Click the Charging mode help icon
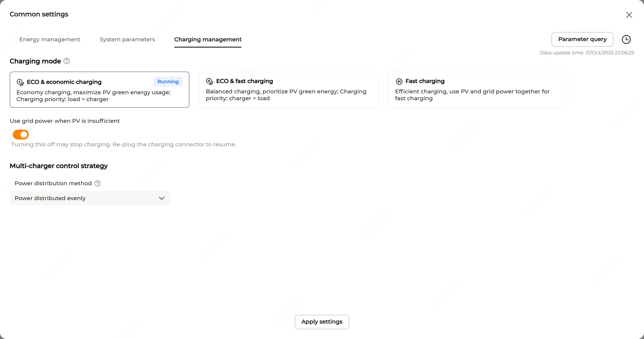Screen dimensions: 644x339 [67, 61]
